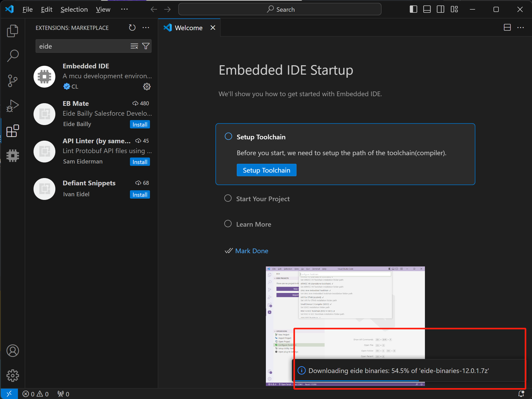Install the API Linter extension
532x399 pixels.
pyautogui.click(x=140, y=162)
